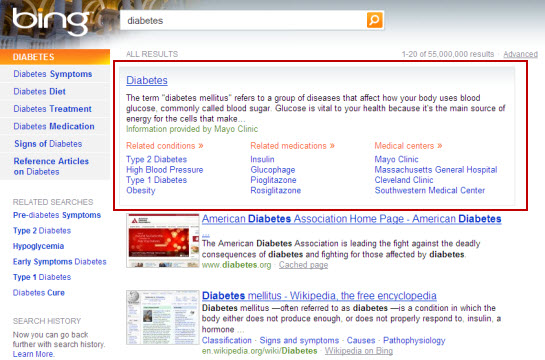Select Diabetes Symptoms in left sidebar
Screen dimensions: 545x360
pos(53,74)
